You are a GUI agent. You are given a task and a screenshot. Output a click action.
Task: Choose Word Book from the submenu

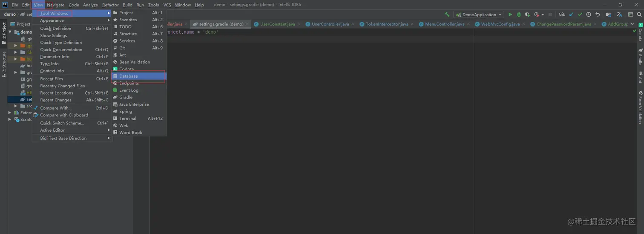pyautogui.click(x=139, y=133)
